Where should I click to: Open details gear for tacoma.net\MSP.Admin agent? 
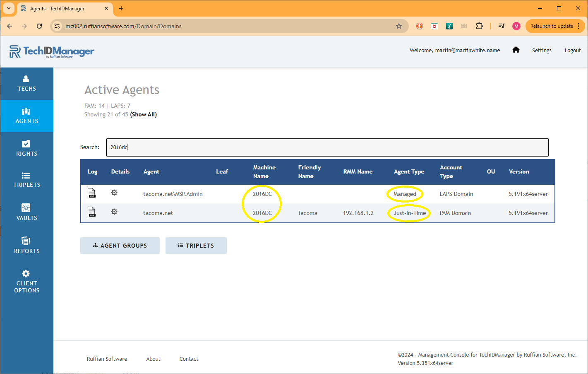[x=114, y=193]
